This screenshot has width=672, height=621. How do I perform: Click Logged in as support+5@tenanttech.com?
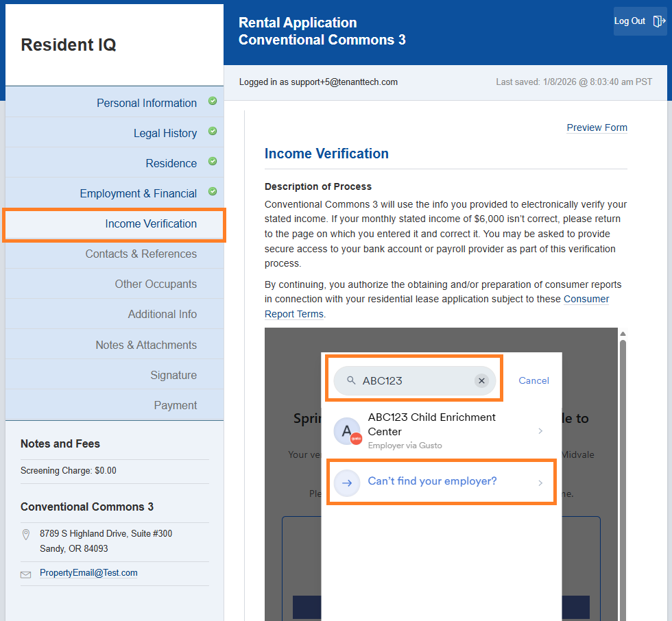click(318, 82)
